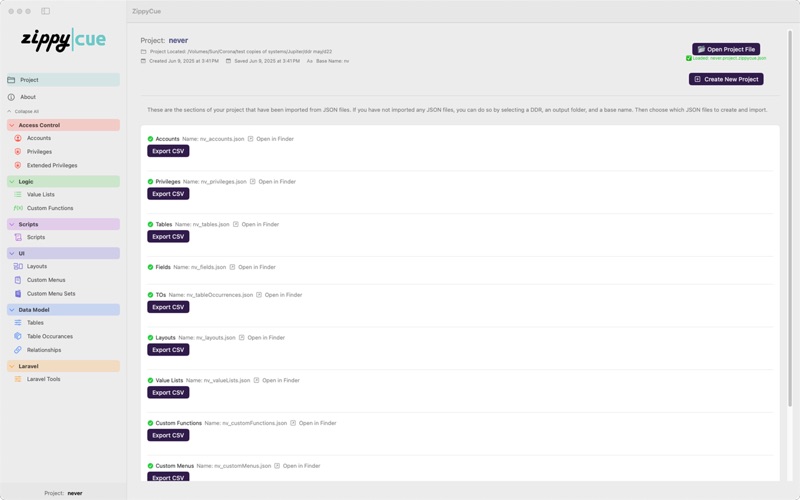800x500 pixels.
Task: Click Open in Finder for Layouts
Action: tap(266, 338)
